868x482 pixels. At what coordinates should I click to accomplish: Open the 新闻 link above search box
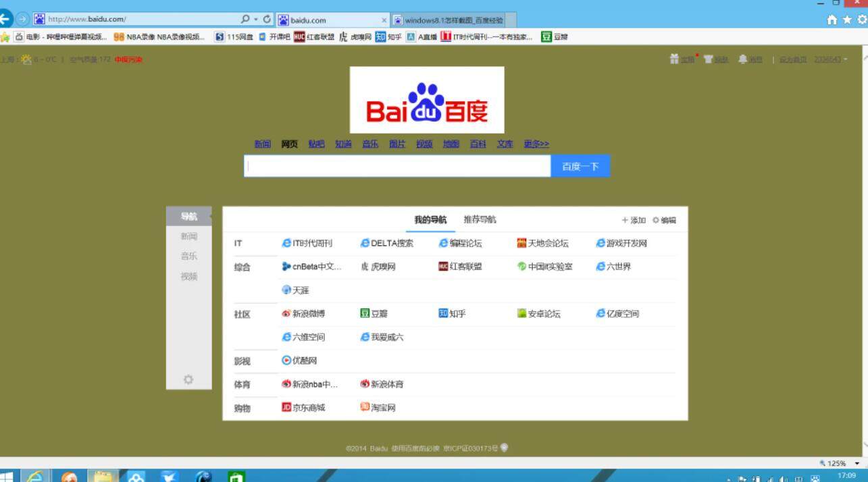tap(263, 144)
